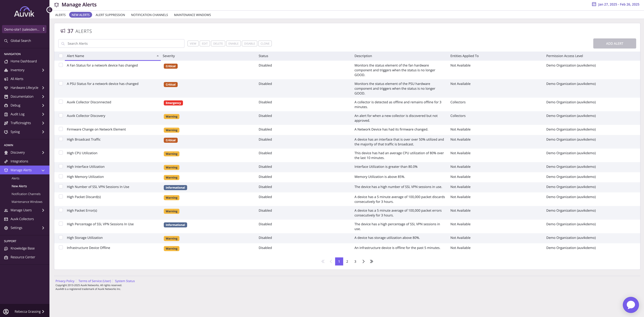Open the chat bubble widget

(630, 305)
